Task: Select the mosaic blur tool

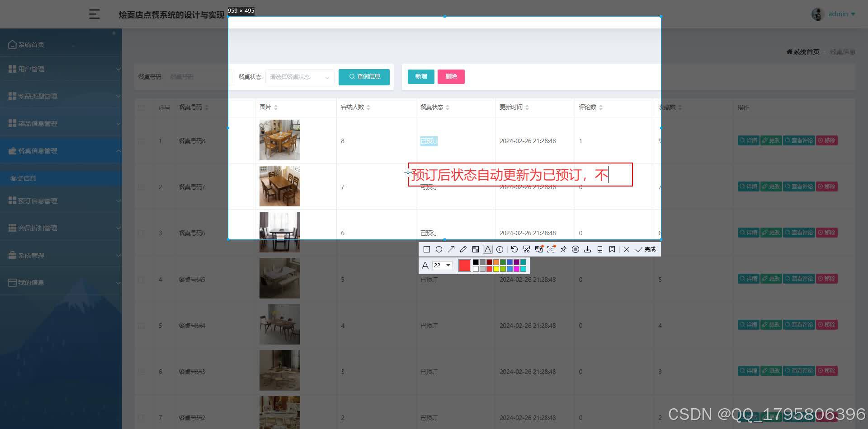Action: (x=475, y=249)
